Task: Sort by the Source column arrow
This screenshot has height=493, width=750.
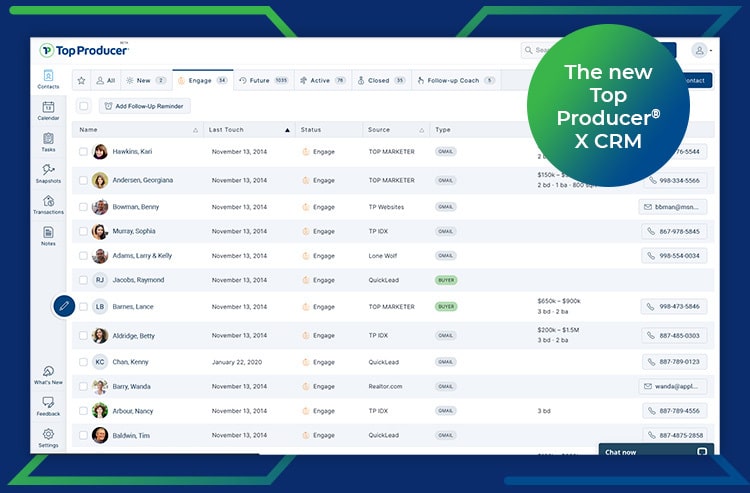Action: coord(421,130)
